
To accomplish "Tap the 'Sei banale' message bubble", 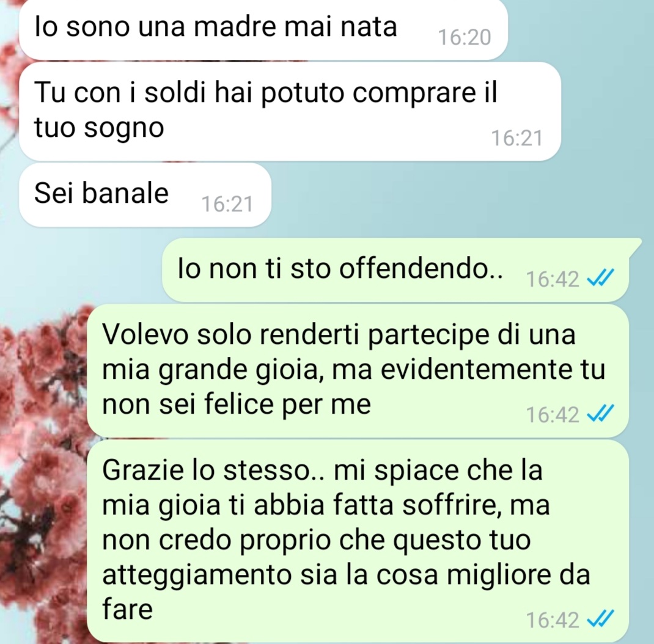I will (x=145, y=195).
